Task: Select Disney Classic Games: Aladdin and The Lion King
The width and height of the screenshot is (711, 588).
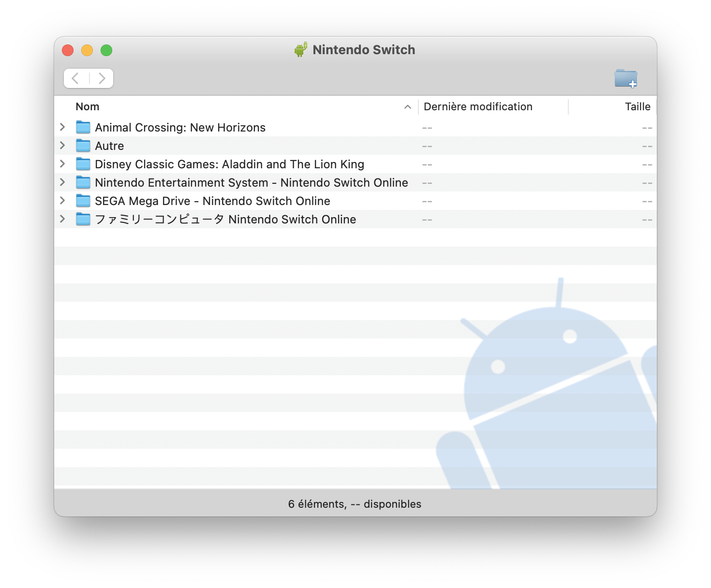Action: (230, 164)
